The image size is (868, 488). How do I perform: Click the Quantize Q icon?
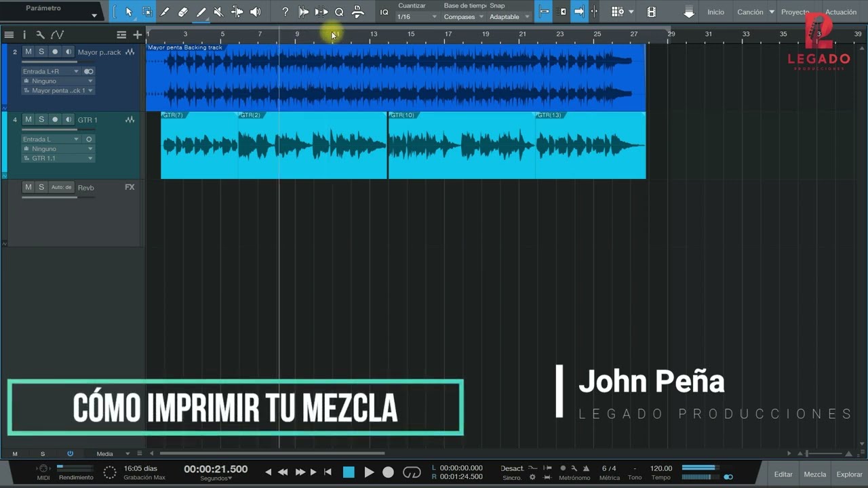coord(339,12)
